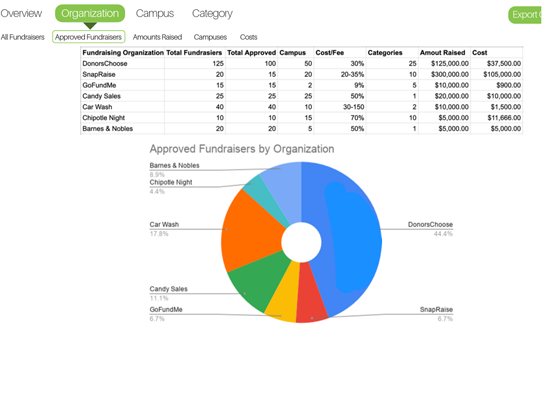Click the Export button
545x414 pixels.
526,15
